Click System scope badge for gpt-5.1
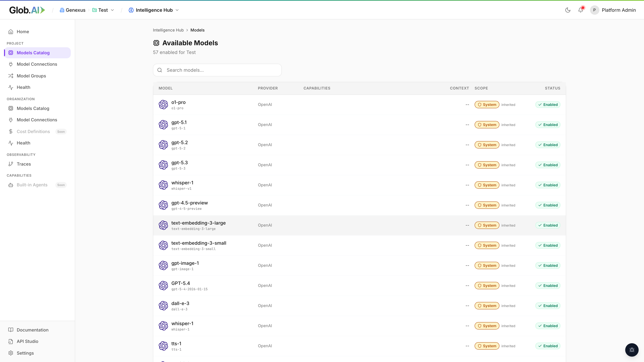644x362 pixels. click(x=487, y=125)
